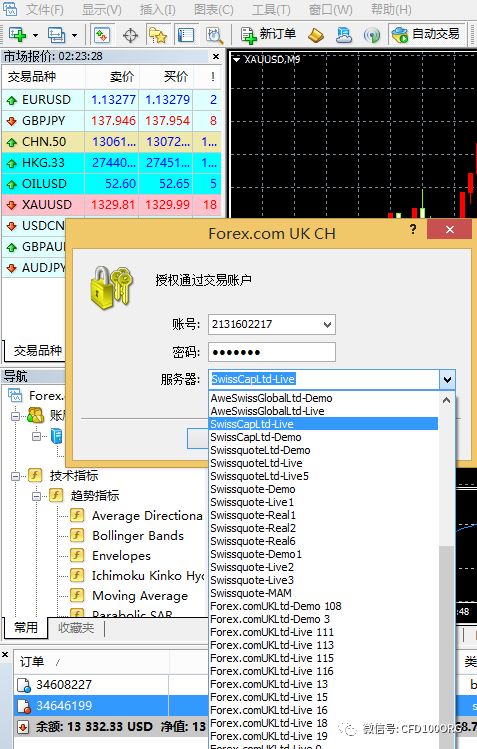This screenshot has height=749, width=477.
Task: Open the 帮助(H) menu
Action: tap(391, 9)
